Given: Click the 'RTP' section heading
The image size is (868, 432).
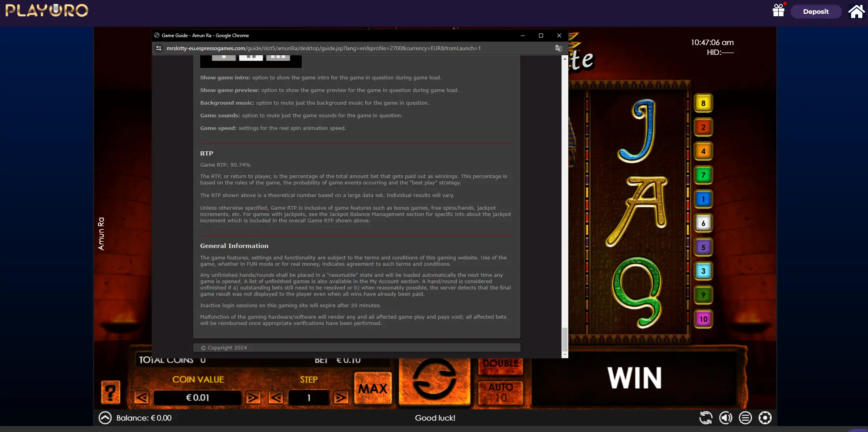Looking at the screenshot, I should (x=207, y=154).
